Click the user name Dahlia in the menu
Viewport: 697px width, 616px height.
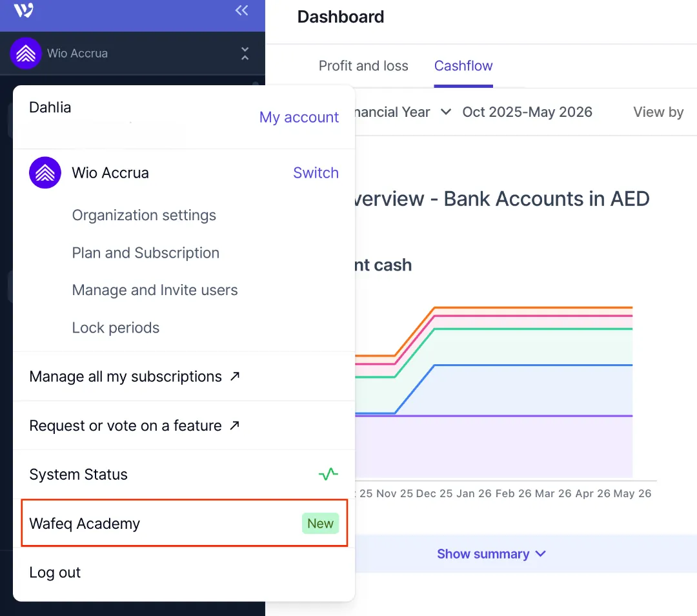[50, 107]
